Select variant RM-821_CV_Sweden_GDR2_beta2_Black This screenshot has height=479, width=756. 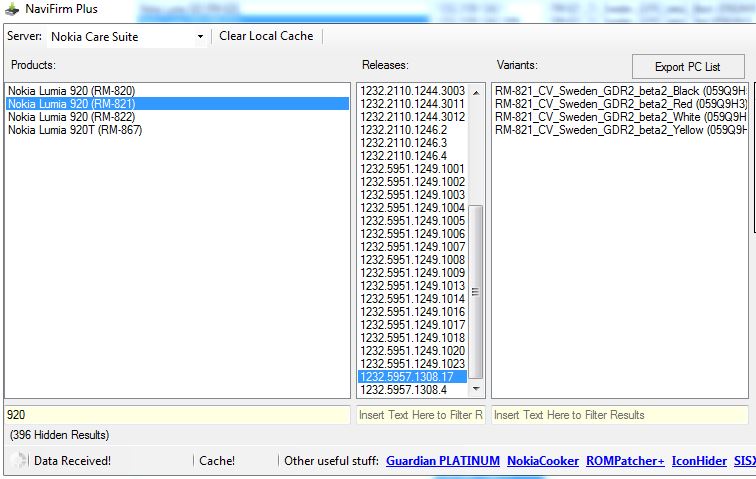tap(620, 91)
